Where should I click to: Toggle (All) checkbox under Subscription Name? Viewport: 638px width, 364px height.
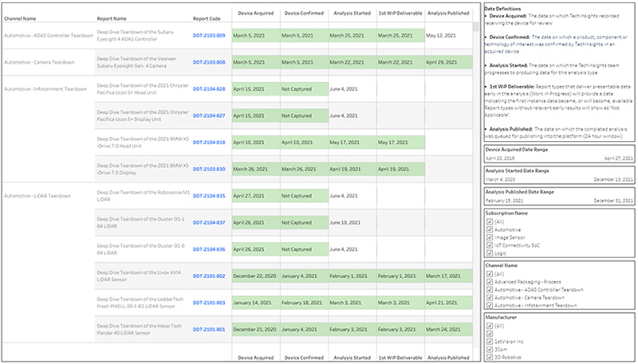coord(490,221)
